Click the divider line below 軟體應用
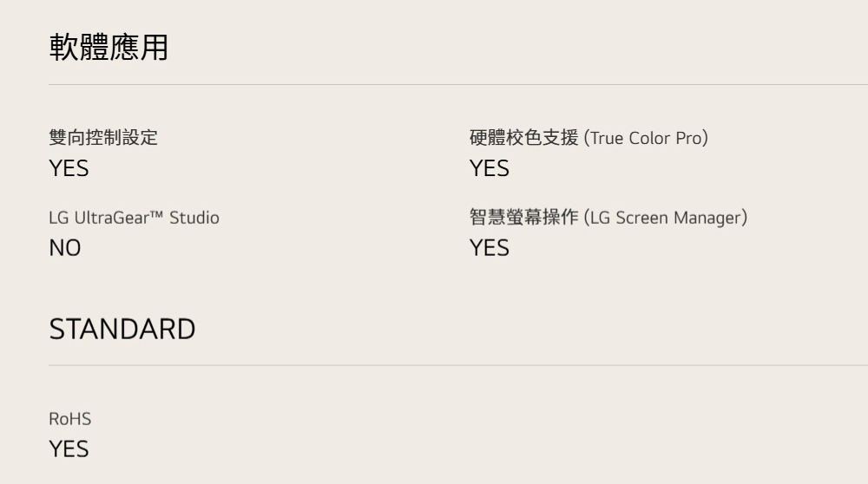The image size is (868, 484). point(434,84)
